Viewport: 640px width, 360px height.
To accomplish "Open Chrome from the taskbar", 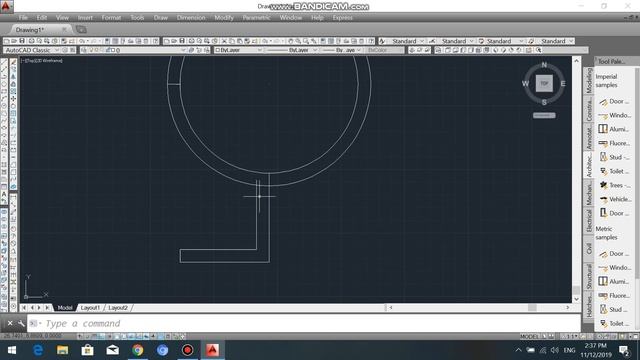I will tap(138, 350).
